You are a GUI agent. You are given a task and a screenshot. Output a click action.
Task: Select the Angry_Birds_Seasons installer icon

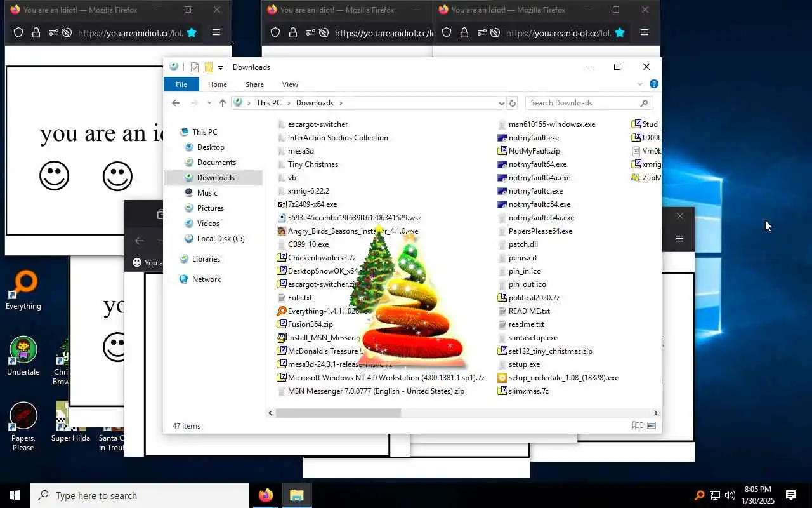(x=282, y=231)
